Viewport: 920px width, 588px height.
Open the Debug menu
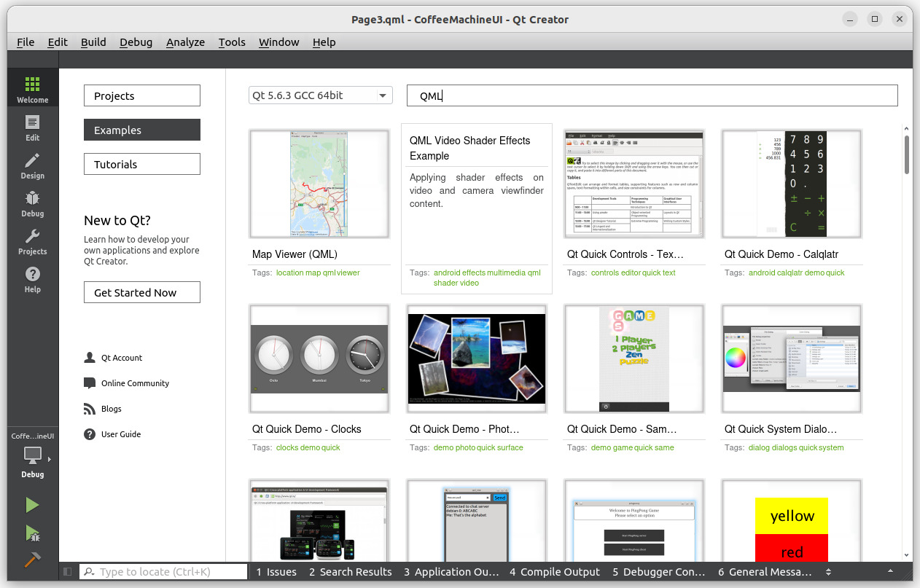pyautogui.click(x=136, y=42)
